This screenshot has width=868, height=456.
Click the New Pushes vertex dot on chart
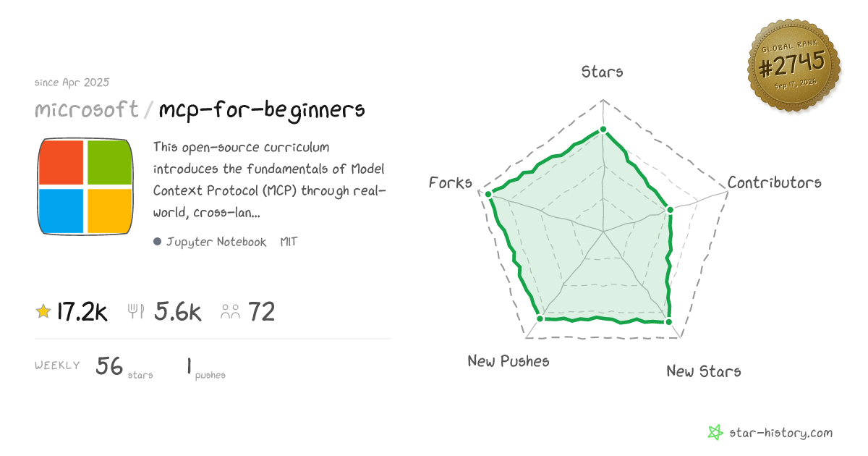click(x=540, y=318)
